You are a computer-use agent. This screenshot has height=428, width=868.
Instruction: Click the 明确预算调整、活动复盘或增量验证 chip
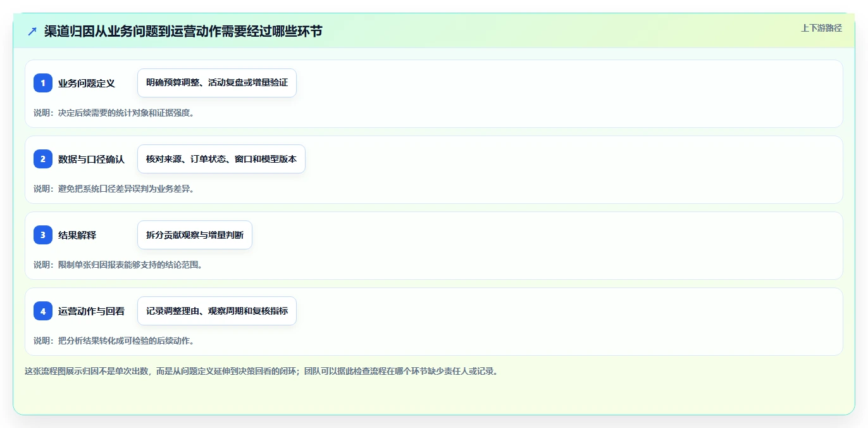tap(217, 83)
